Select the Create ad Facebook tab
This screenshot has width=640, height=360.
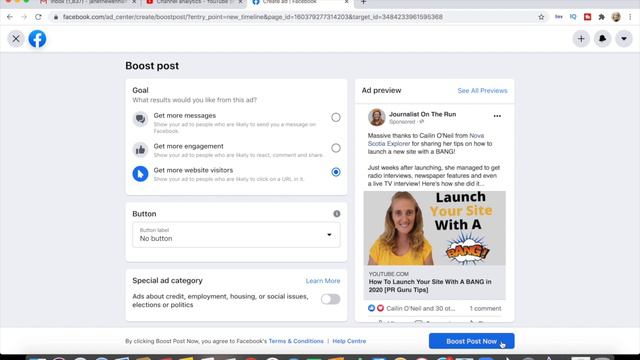click(x=300, y=2)
